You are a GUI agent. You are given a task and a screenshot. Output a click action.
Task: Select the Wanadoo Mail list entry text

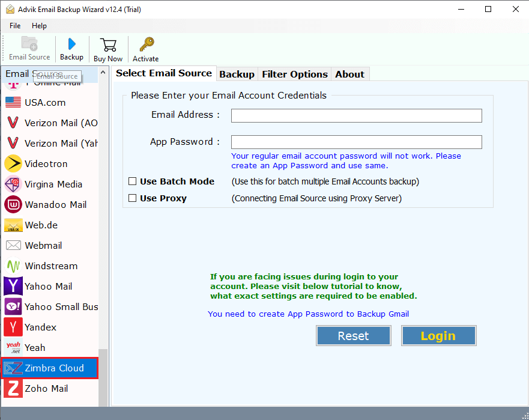(x=56, y=205)
